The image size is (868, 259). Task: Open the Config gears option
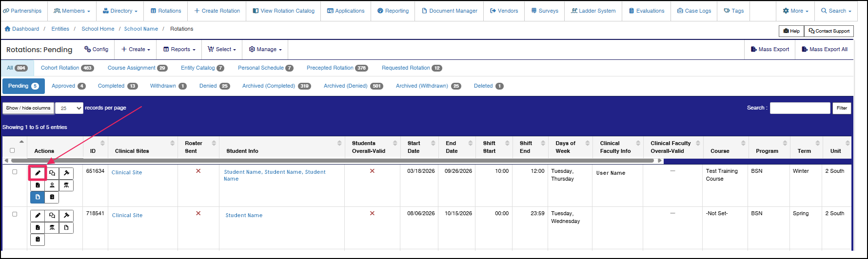click(97, 49)
